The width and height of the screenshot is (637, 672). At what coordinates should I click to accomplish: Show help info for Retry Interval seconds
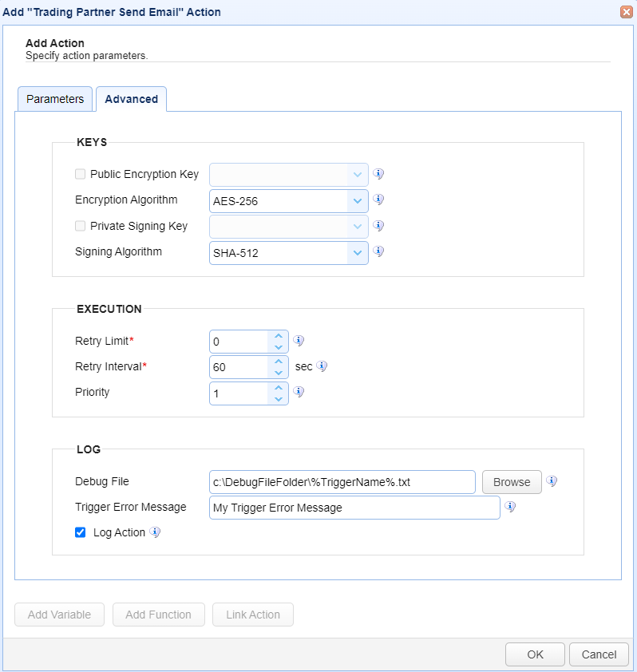322,366
